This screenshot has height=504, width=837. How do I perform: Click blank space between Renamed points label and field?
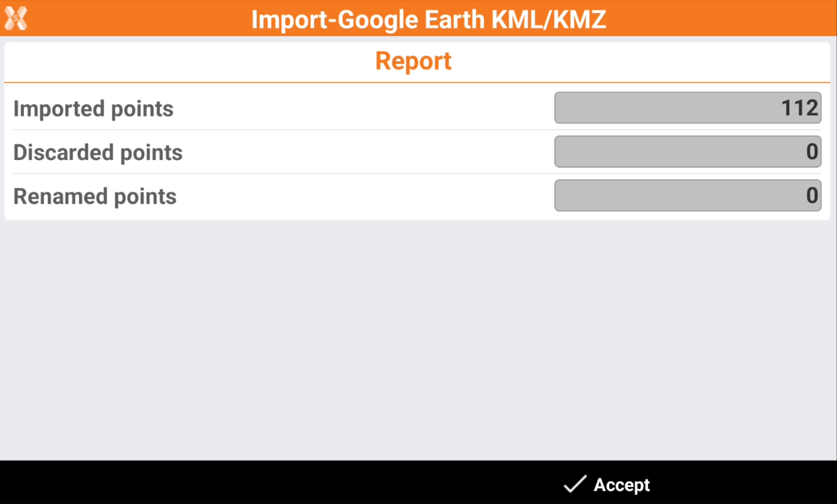coord(357,196)
